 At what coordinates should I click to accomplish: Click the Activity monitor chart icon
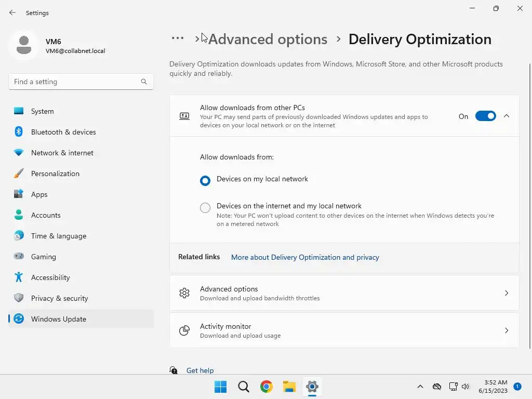[184, 330]
